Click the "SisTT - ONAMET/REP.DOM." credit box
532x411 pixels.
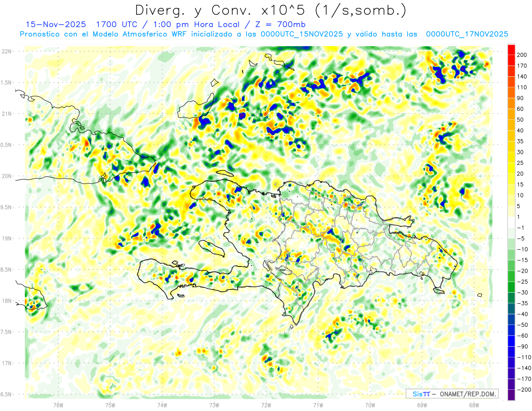coord(452,394)
